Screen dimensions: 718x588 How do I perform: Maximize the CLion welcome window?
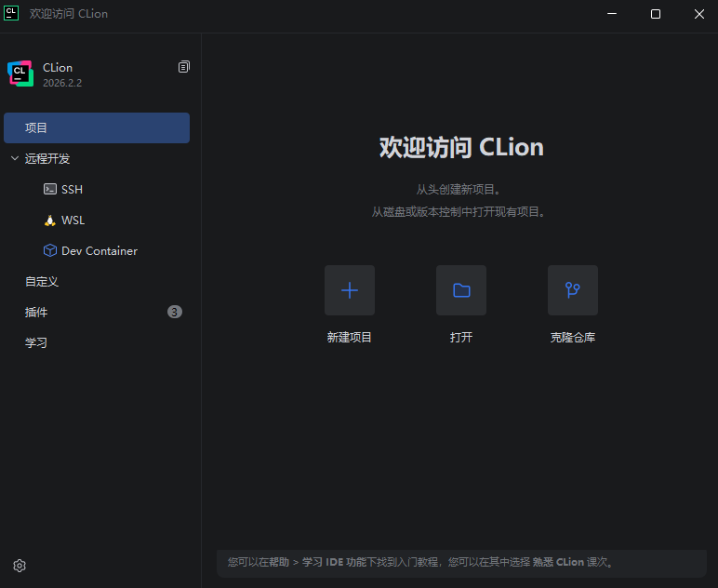[656, 14]
